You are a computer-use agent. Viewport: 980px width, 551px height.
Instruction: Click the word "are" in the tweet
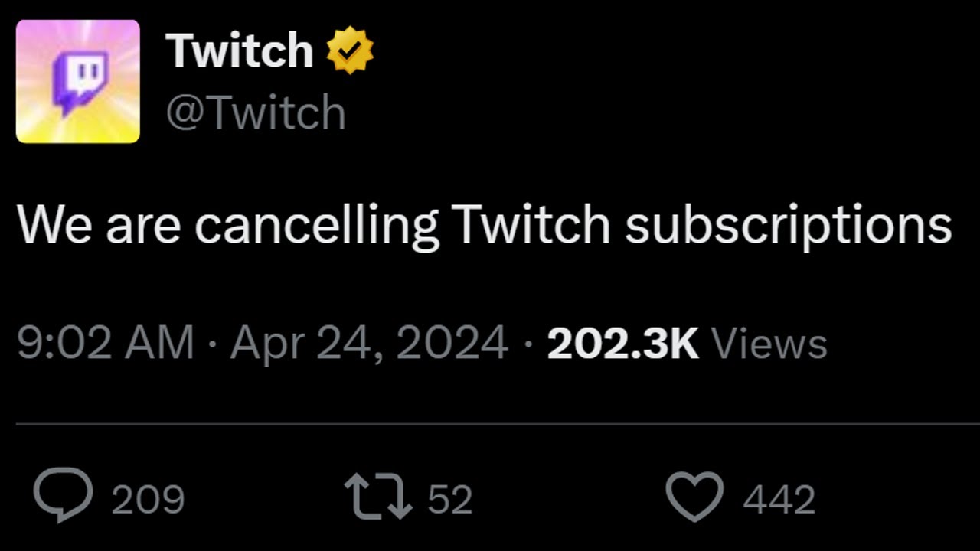[144, 227]
